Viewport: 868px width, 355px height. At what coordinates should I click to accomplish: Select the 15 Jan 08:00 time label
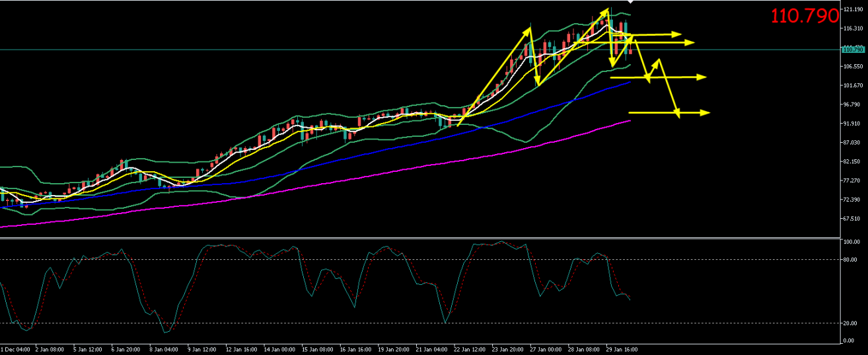tap(316, 348)
